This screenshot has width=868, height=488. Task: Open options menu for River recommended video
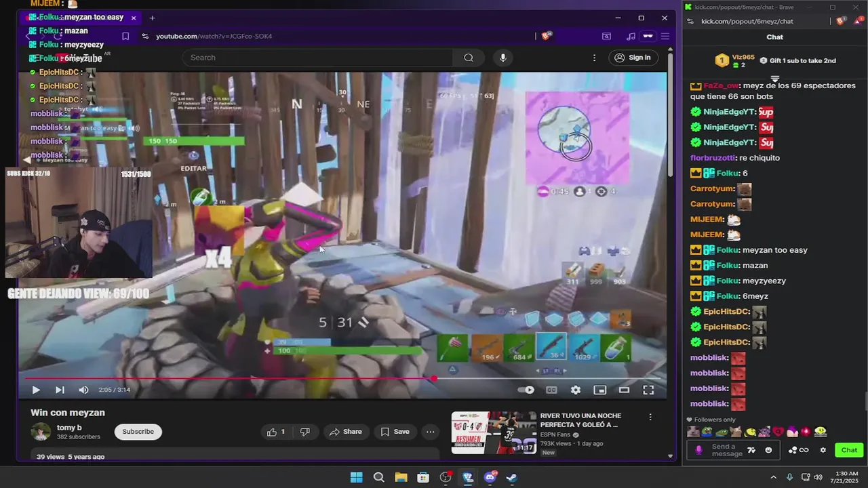tap(650, 418)
